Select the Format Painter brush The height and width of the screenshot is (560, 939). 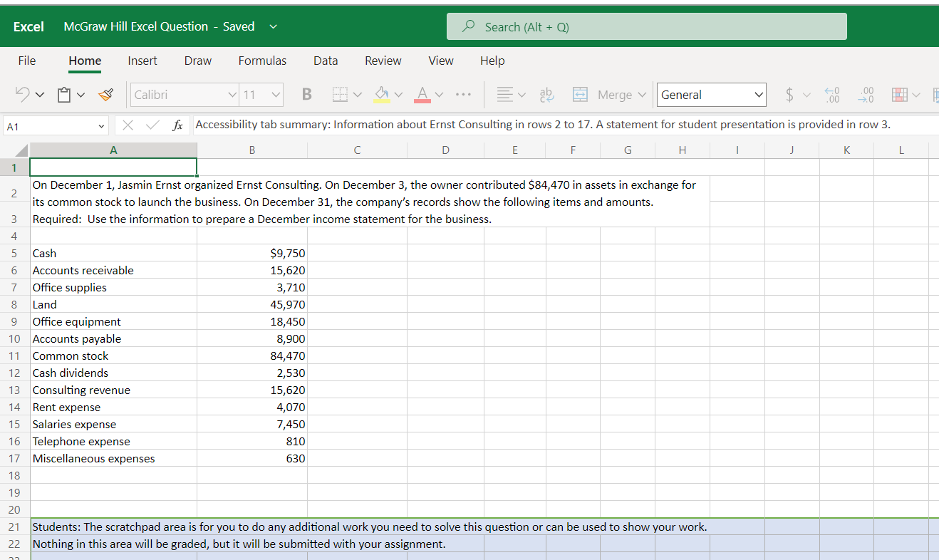[106, 95]
